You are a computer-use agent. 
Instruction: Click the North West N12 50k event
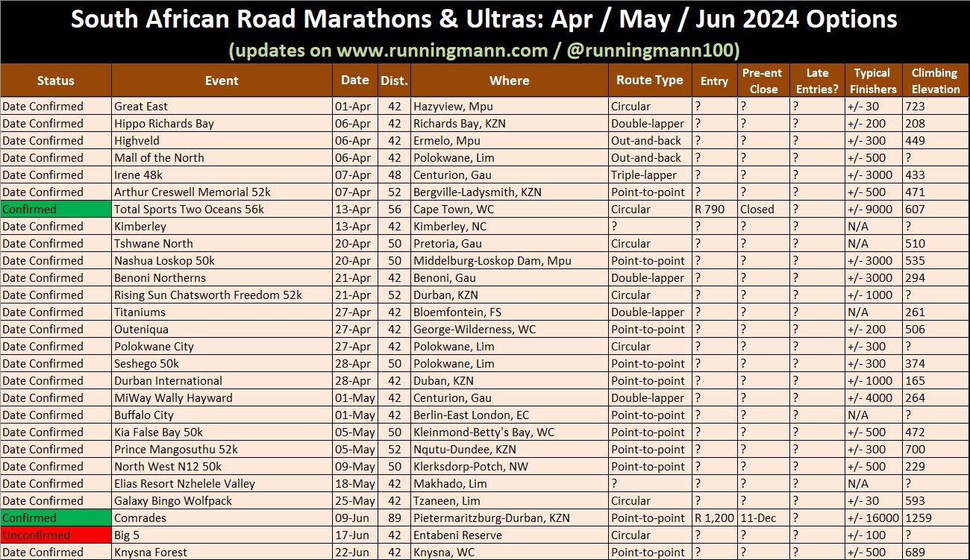click(x=222, y=467)
